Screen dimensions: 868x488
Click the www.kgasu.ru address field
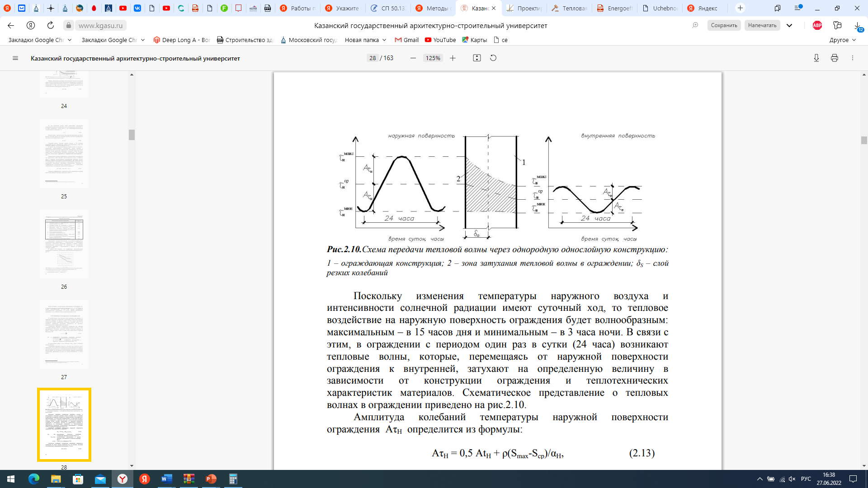point(100,26)
